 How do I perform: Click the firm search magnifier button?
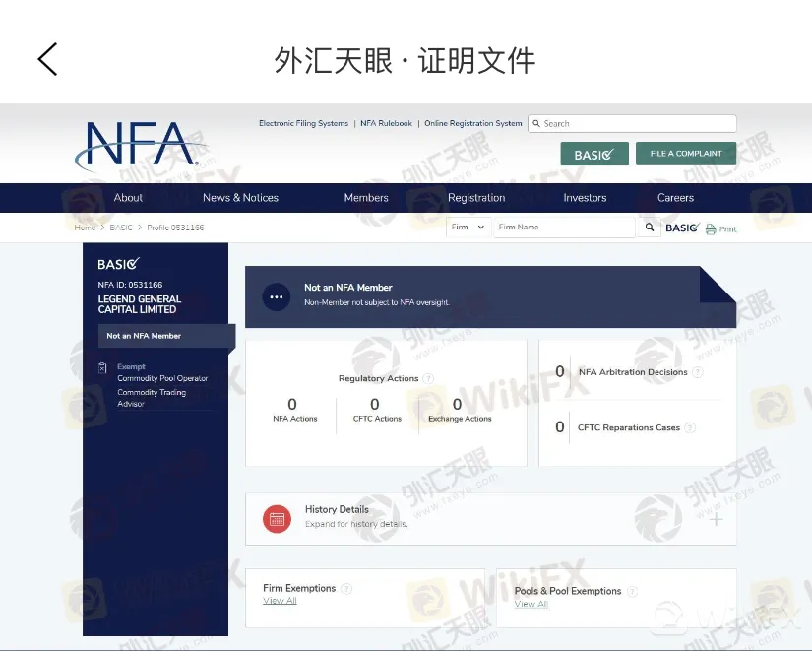point(650,228)
